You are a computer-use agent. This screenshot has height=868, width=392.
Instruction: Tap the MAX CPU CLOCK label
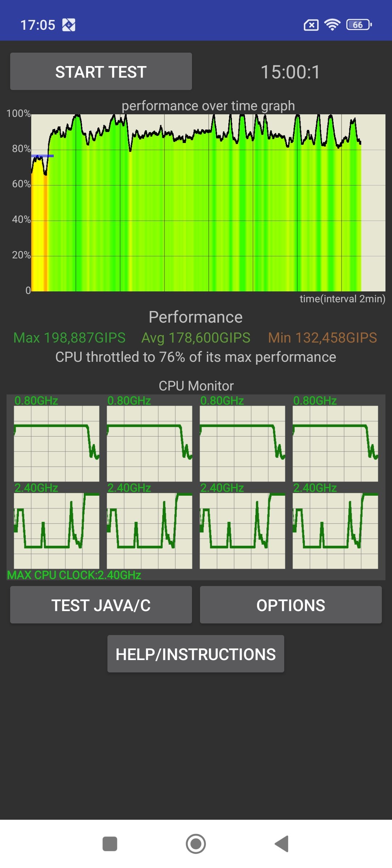[74, 575]
